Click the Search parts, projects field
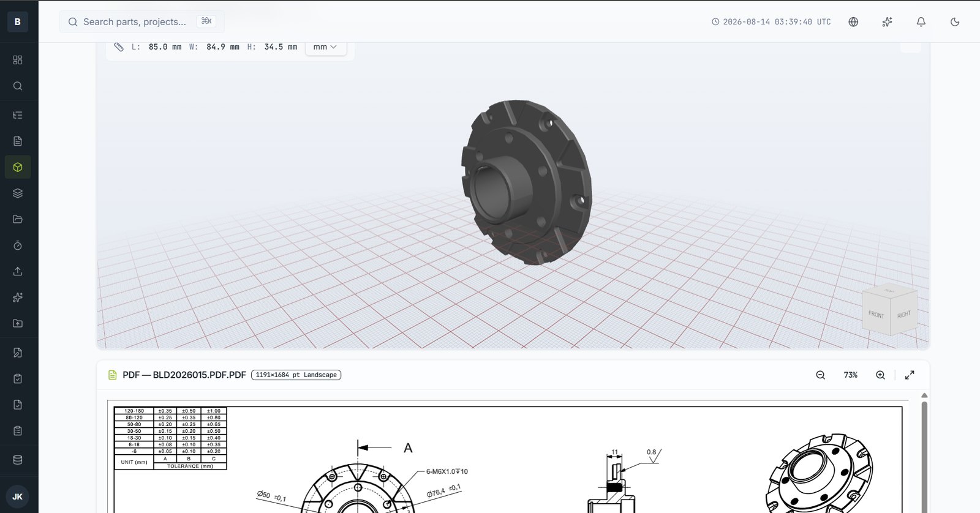Image resolution: width=980 pixels, height=513 pixels. [141, 21]
